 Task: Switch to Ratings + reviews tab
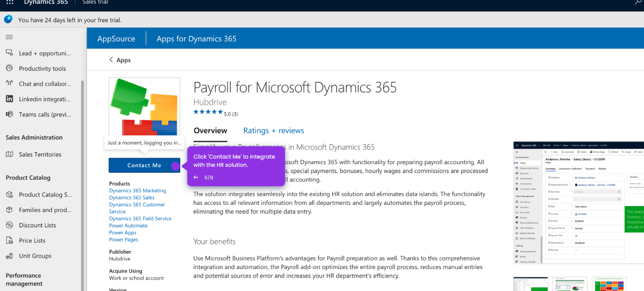(x=274, y=130)
